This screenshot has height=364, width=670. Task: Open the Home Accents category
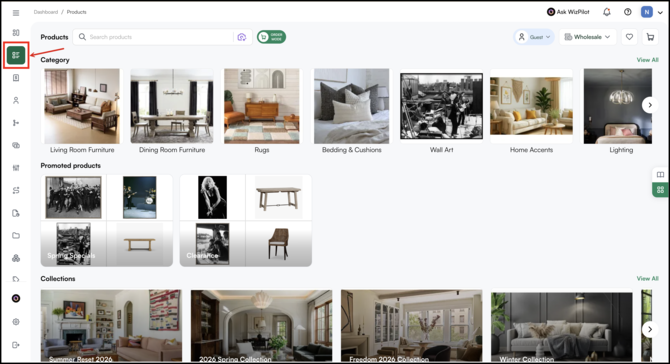point(531,111)
